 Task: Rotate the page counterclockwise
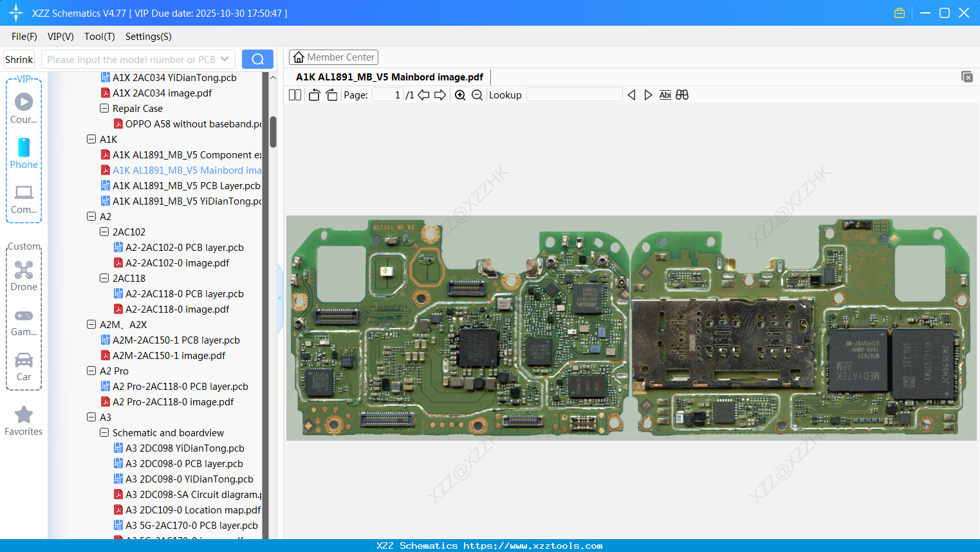[314, 95]
